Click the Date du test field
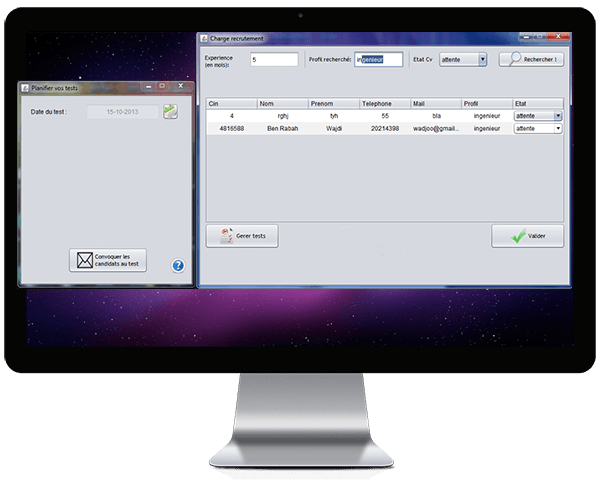600x480 pixels. pyautogui.click(x=123, y=112)
